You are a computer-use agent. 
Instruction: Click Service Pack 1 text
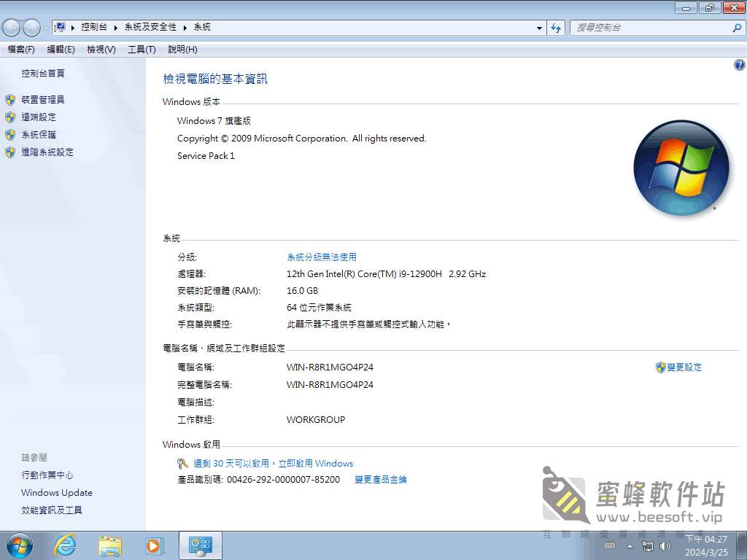click(x=206, y=156)
